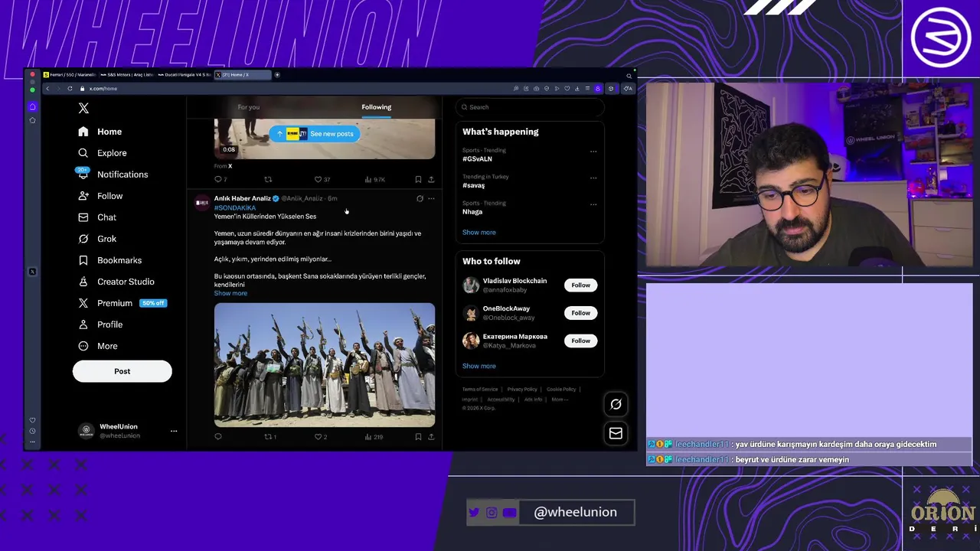Select the Following tab
The image size is (980, 551).
click(x=376, y=107)
